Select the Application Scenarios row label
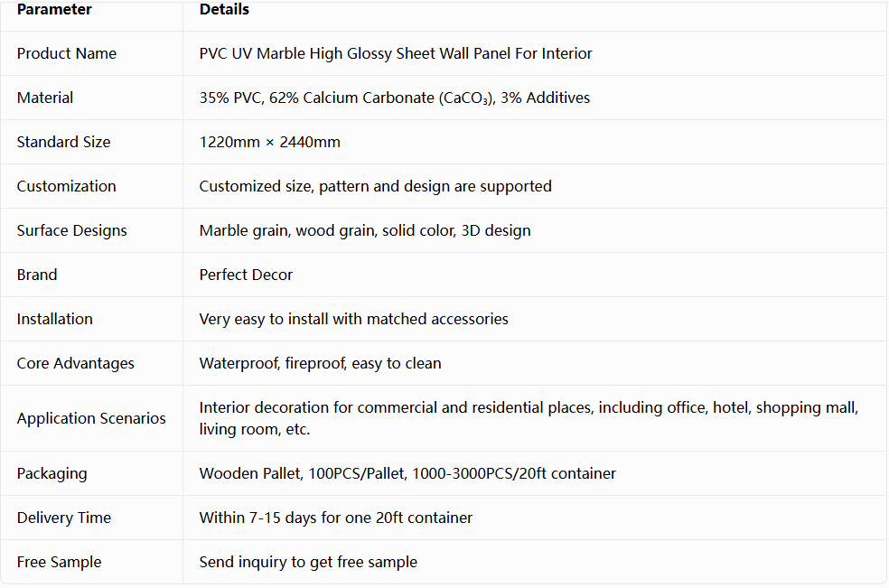This screenshot has width=889, height=588. (x=91, y=418)
